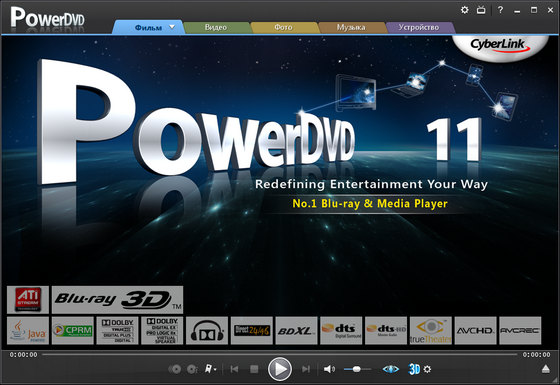Viewport: 560px width, 385px height.
Task: Close the PowerDVD window
Action: pyautogui.click(x=550, y=10)
